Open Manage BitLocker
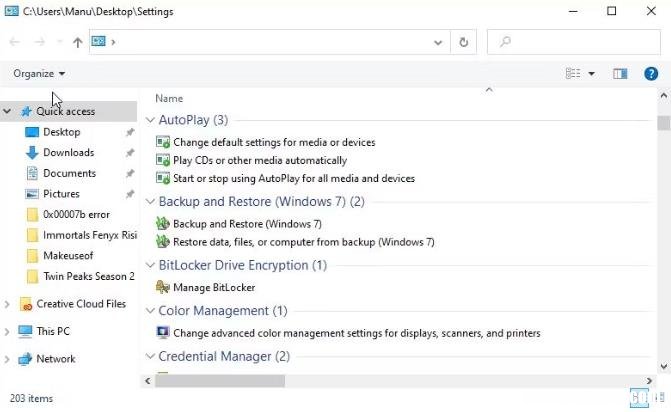The image size is (671, 412). coord(214,288)
